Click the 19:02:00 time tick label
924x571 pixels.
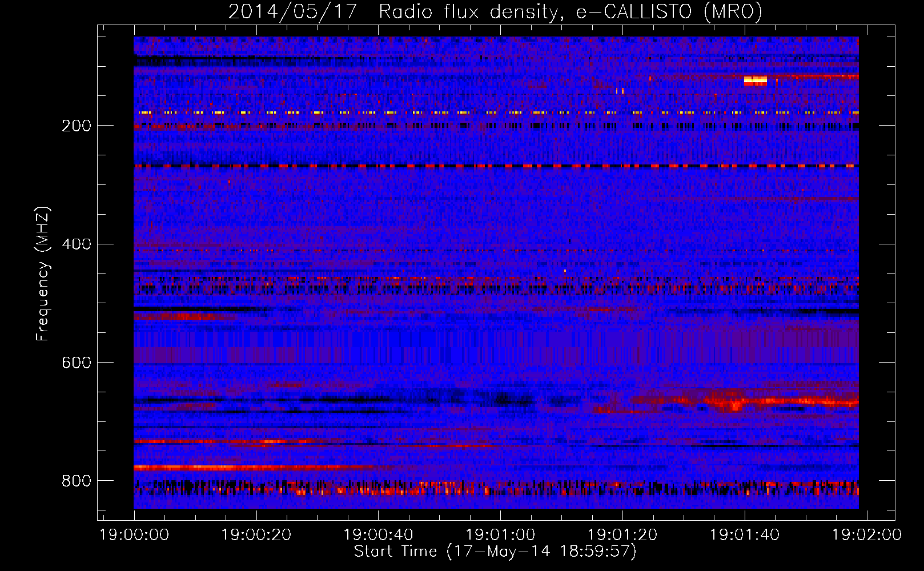[x=866, y=535]
